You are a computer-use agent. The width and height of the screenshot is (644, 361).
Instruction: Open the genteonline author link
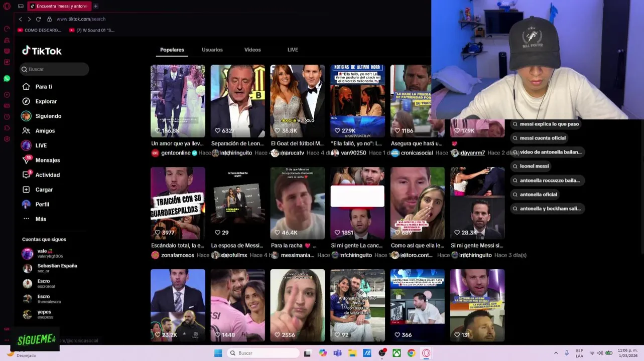coord(176,153)
